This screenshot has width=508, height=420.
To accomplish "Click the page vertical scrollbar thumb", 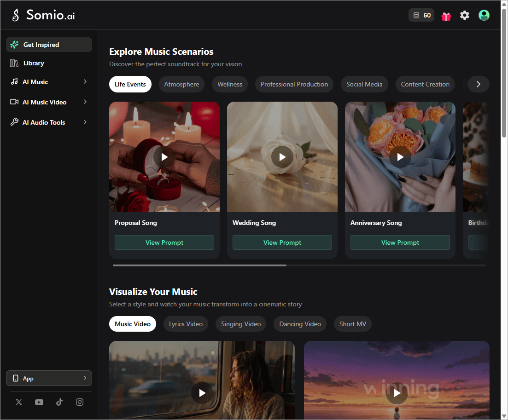I will 504,73.
